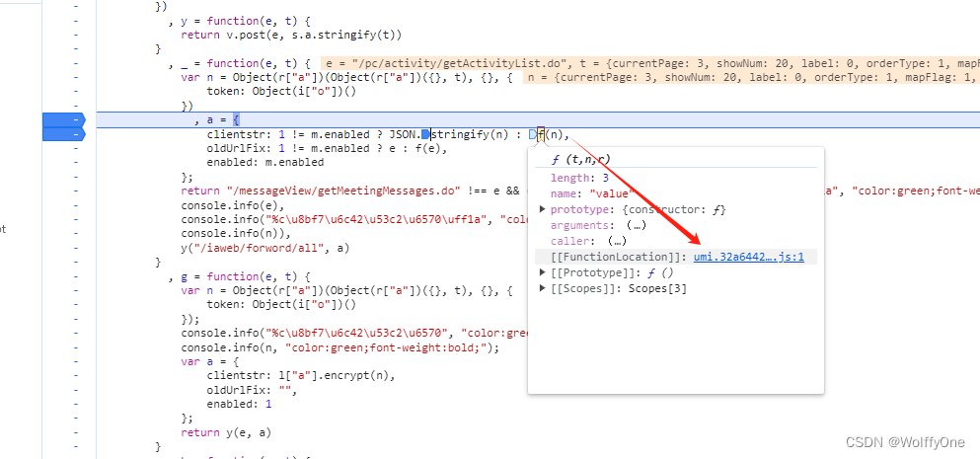This screenshot has height=459, width=980.
Task: Click the '_ = function(e, t) {' code text
Action: pyautogui.click(x=246, y=63)
